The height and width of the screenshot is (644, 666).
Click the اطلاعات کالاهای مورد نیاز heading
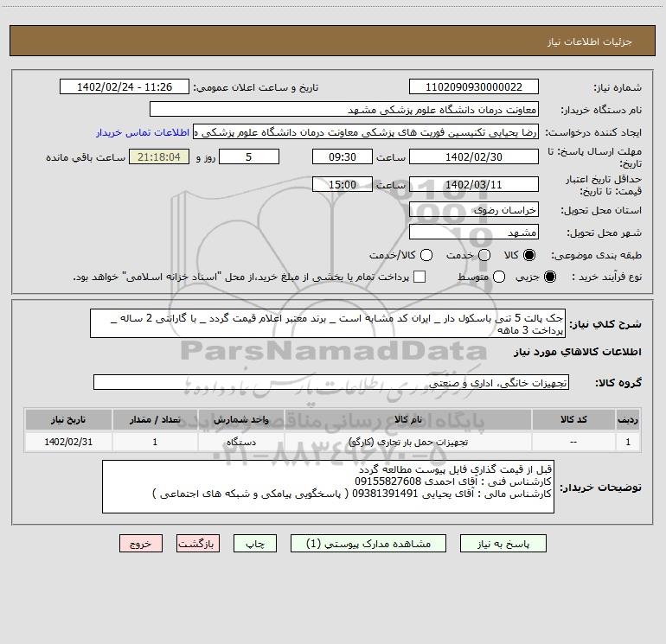[x=577, y=352]
